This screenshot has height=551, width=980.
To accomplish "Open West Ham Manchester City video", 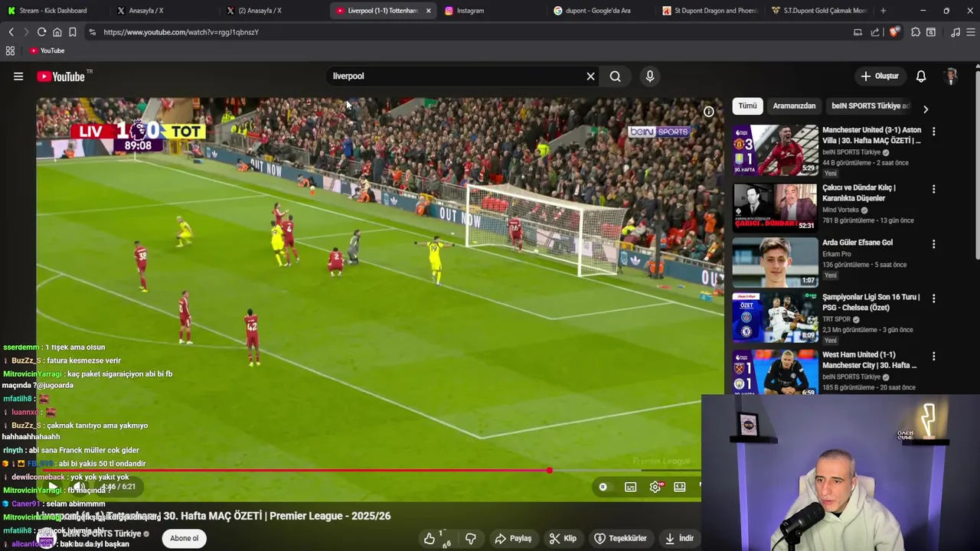I will click(x=776, y=372).
